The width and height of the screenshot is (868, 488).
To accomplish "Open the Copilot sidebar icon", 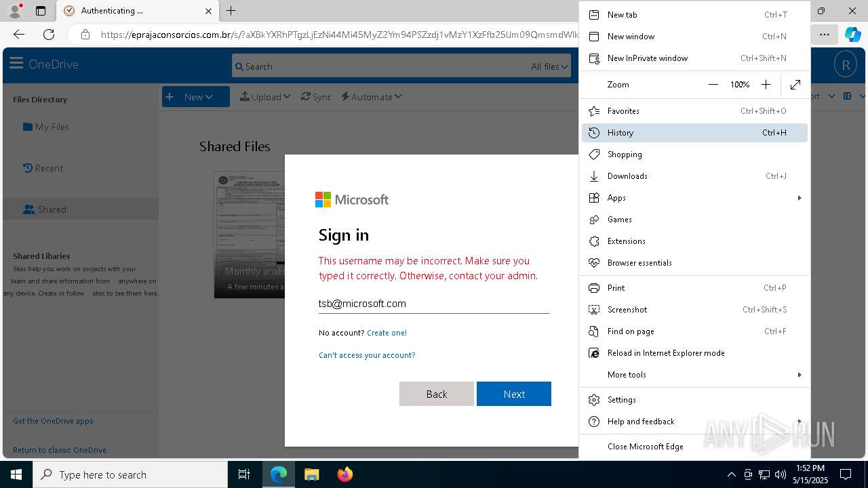I will tap(852, 34).
